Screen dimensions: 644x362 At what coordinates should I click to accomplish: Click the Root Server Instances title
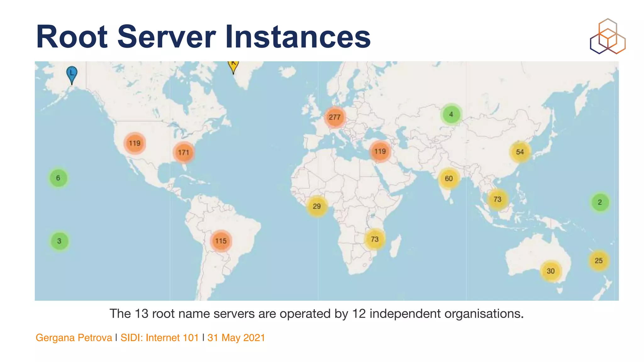click(203, 36)
